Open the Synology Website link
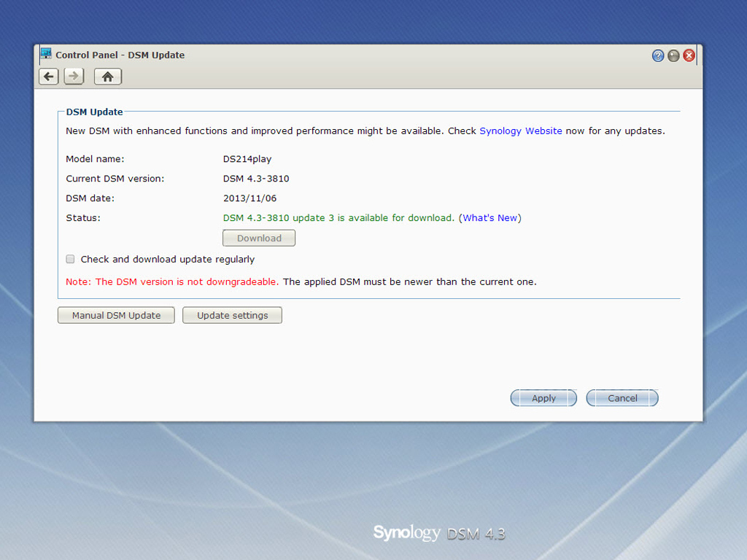This screenshot has width=747, height=560. coord(520,131)
